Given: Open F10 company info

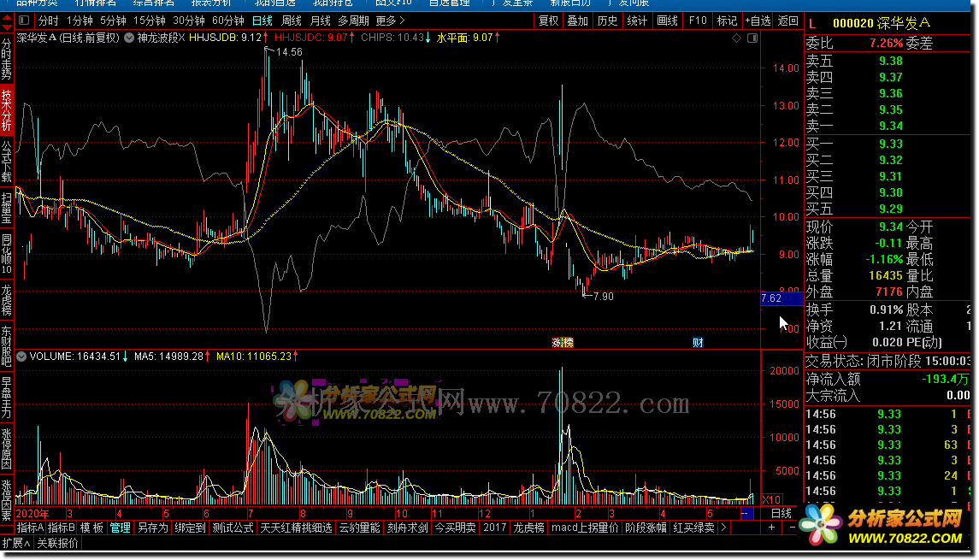Looking at the screenshot, I should click(x=698, y=21).
